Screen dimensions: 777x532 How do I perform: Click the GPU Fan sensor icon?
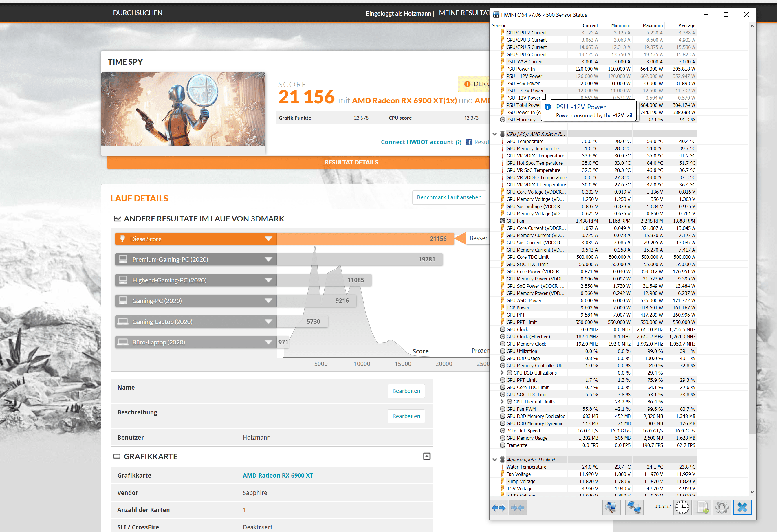[502, 221]
